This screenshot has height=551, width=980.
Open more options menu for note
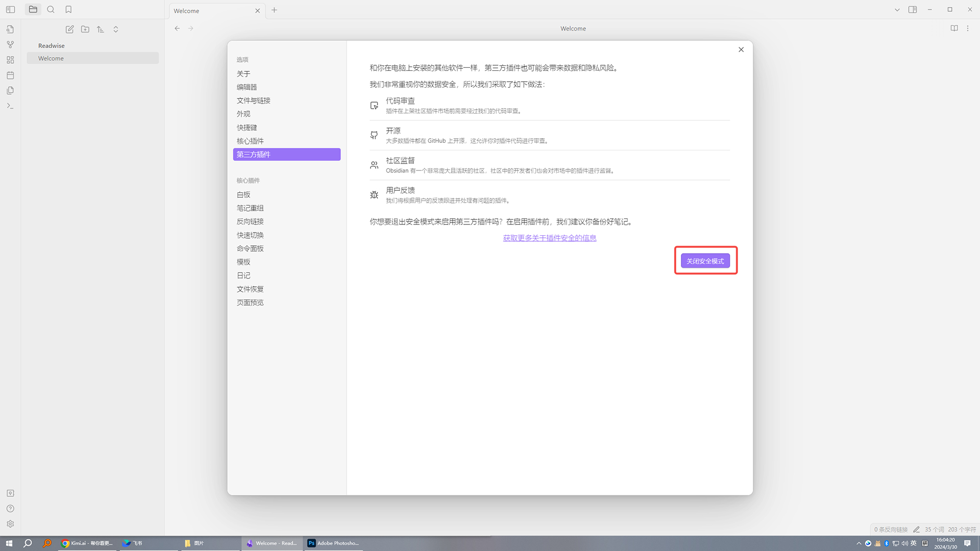[968, 29]
